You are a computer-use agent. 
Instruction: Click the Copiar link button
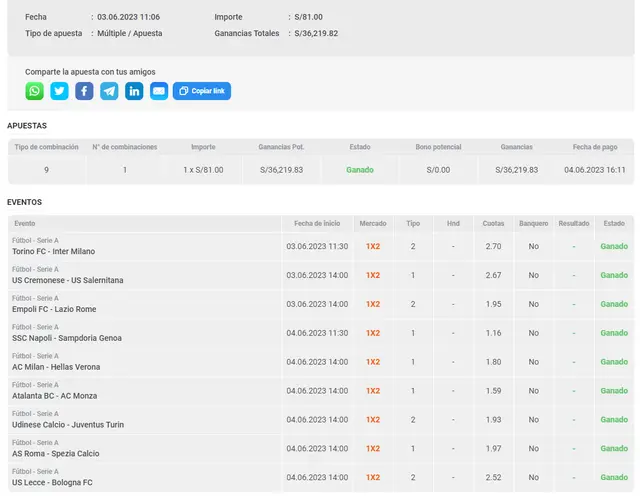click(x=201, y=91)
